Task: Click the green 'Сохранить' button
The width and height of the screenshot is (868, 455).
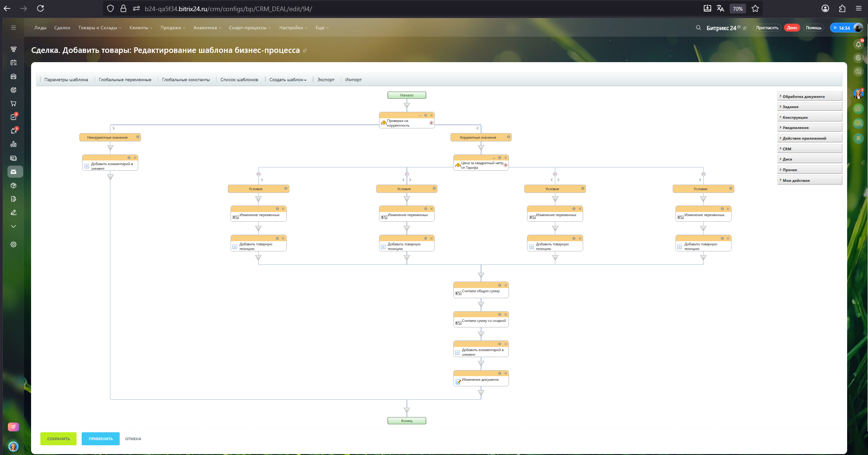Action: pyautogui.click(x=58, y=439)
